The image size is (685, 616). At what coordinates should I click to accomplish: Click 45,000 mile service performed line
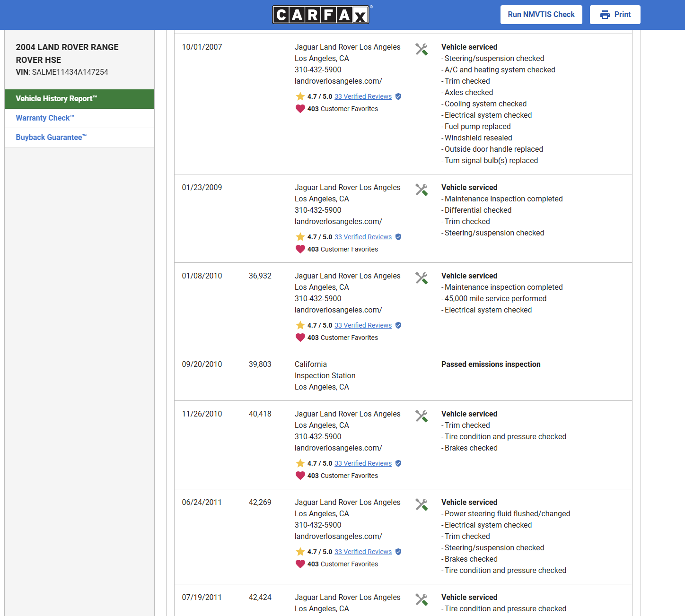494,299
